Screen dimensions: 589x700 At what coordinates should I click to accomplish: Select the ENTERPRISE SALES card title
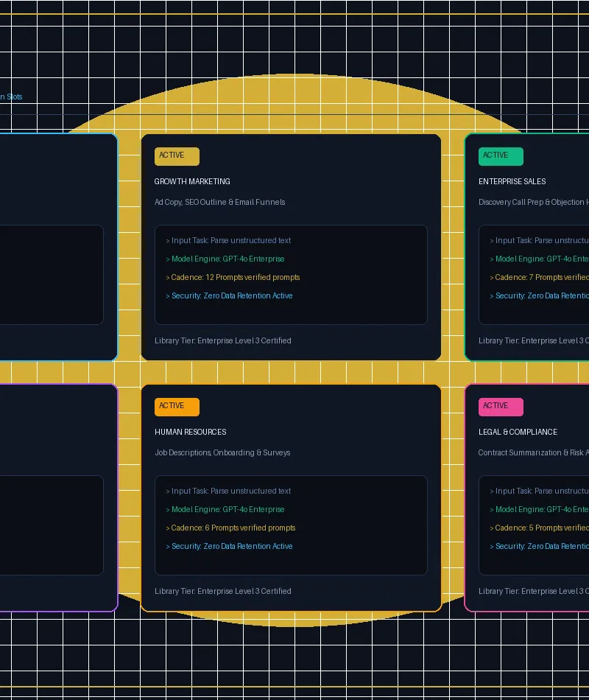click(512, 181)
